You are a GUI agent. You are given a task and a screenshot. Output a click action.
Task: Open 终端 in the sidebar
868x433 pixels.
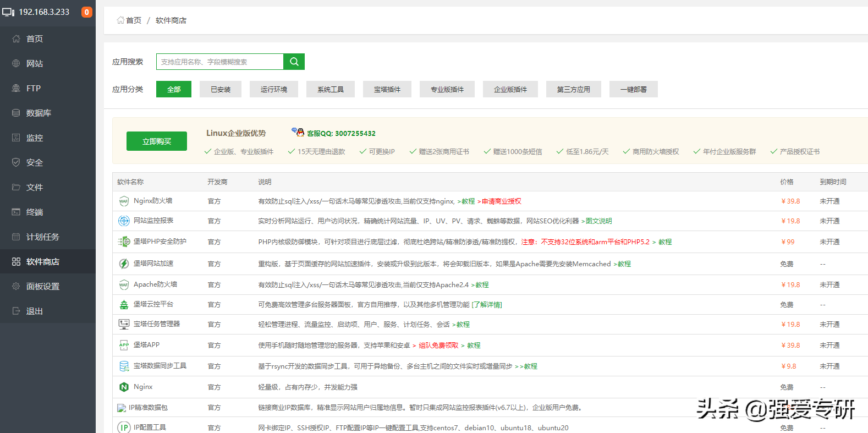click(x=48, y=212)
